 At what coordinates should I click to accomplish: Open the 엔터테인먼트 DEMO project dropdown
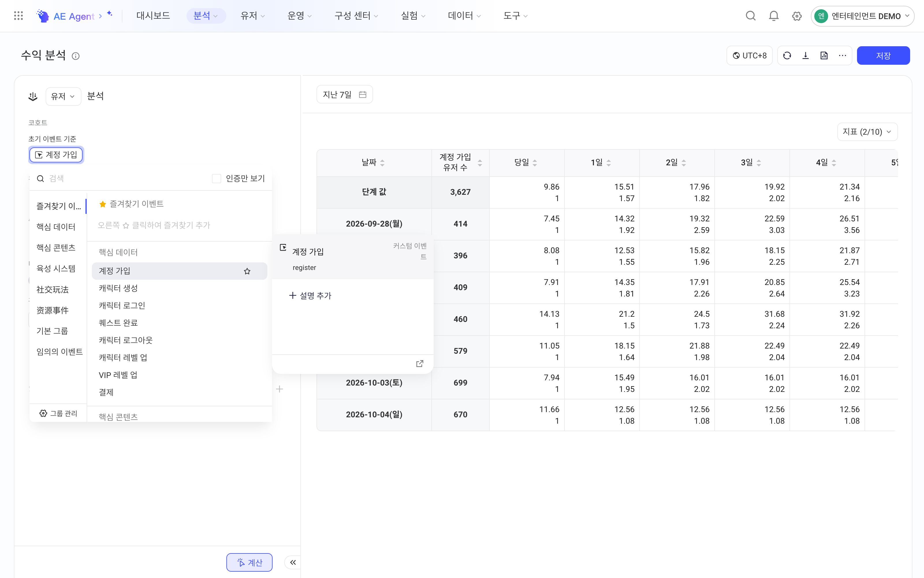862,16
